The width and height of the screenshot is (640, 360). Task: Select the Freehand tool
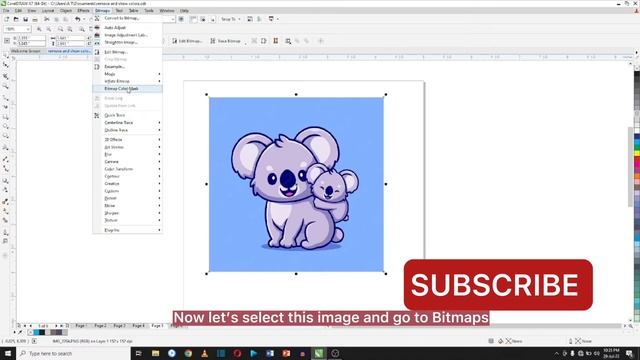pyautogui.click(x=6, y=97)
